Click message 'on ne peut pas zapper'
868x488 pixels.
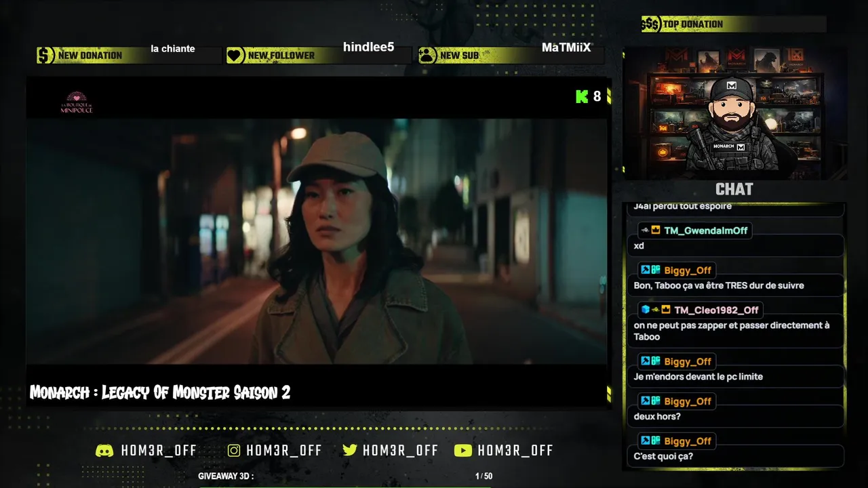click(732, 331)
